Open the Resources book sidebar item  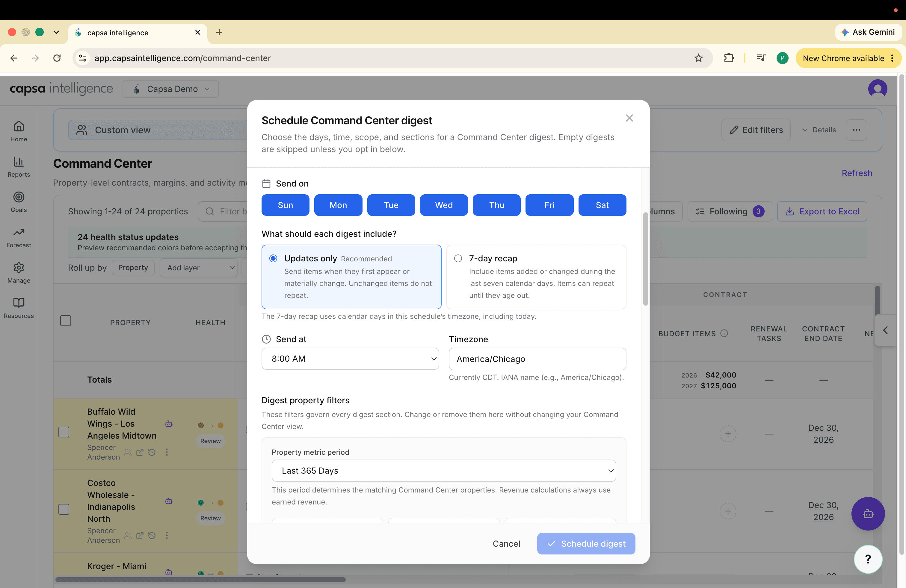[x=19, y=308]
